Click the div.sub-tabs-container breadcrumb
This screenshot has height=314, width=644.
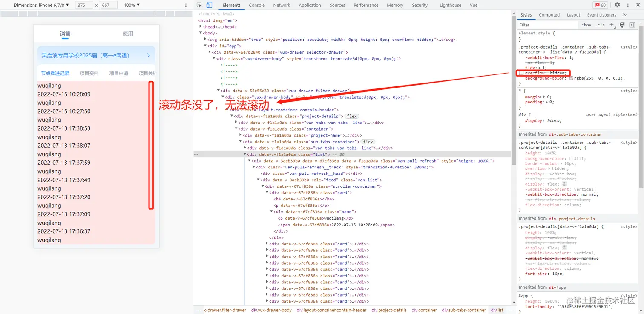pyautogui.click(x=463, y=310)
